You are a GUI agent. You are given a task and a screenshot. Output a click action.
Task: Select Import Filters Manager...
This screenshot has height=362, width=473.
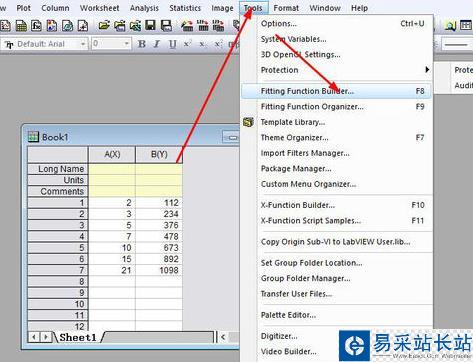click(x=337, y=153)
